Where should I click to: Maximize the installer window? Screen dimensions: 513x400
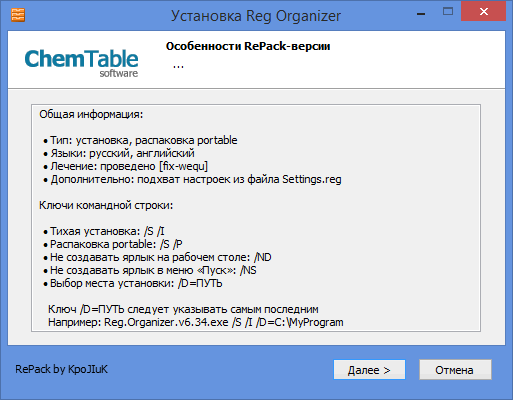[448, 12]
